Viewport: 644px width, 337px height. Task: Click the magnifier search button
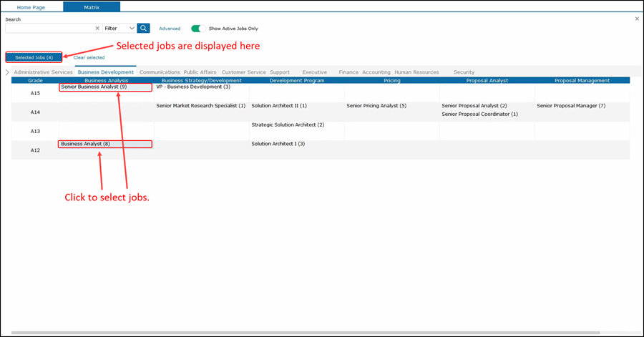pos(143,28)
